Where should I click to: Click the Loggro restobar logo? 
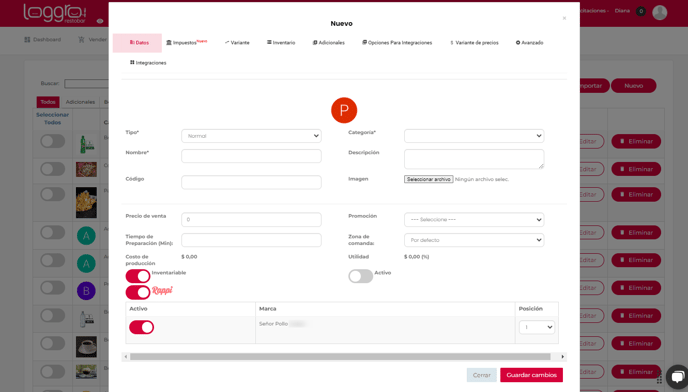[x=55, y=13]
